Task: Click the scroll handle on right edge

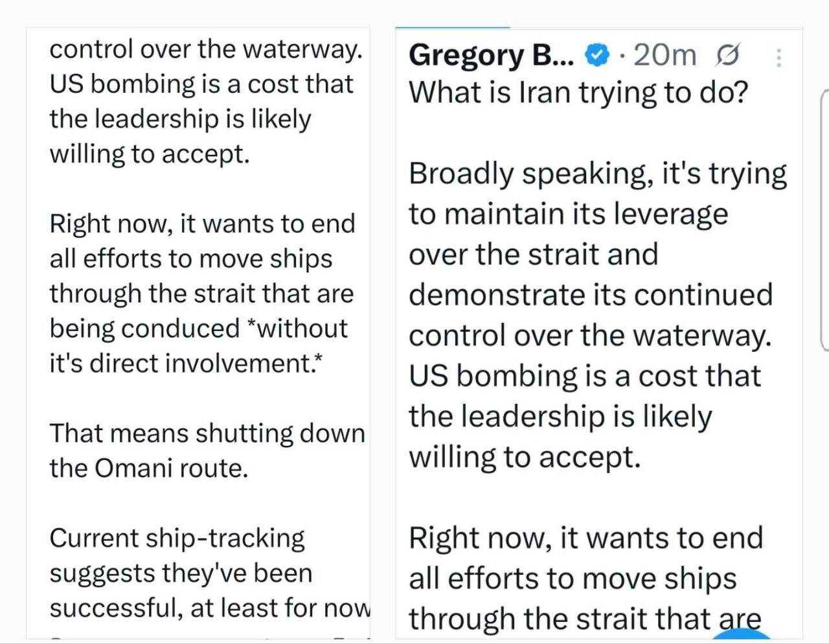Action: 824,220
